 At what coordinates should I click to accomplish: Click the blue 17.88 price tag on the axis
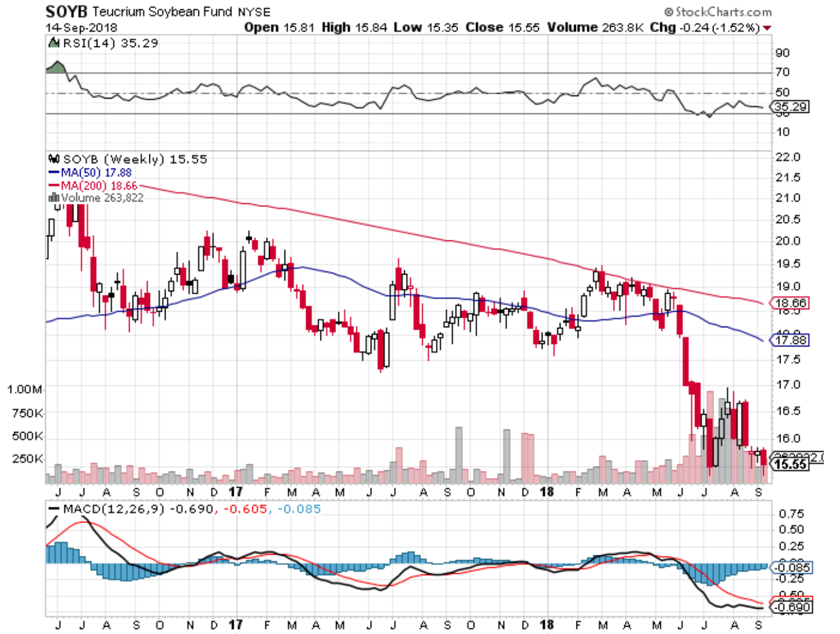click(790, 340)
